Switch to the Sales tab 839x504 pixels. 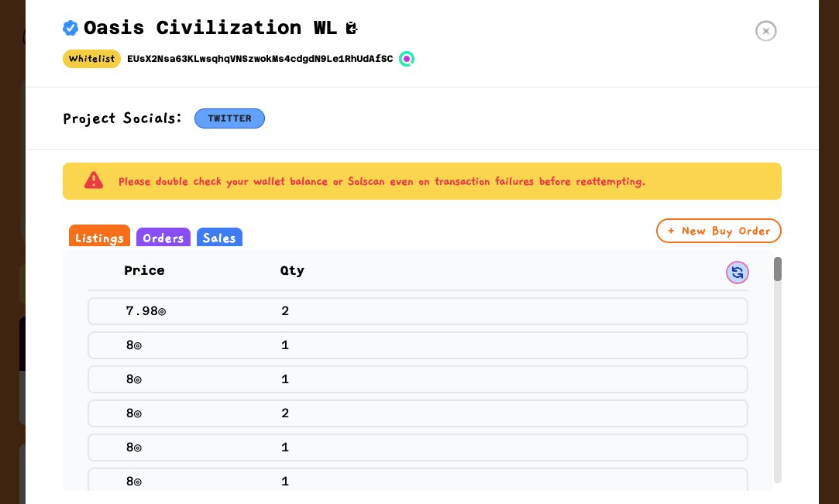coord(219,238)
